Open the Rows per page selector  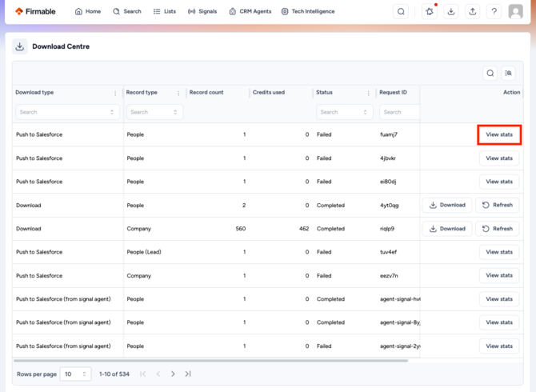click(x=75, y=374)
